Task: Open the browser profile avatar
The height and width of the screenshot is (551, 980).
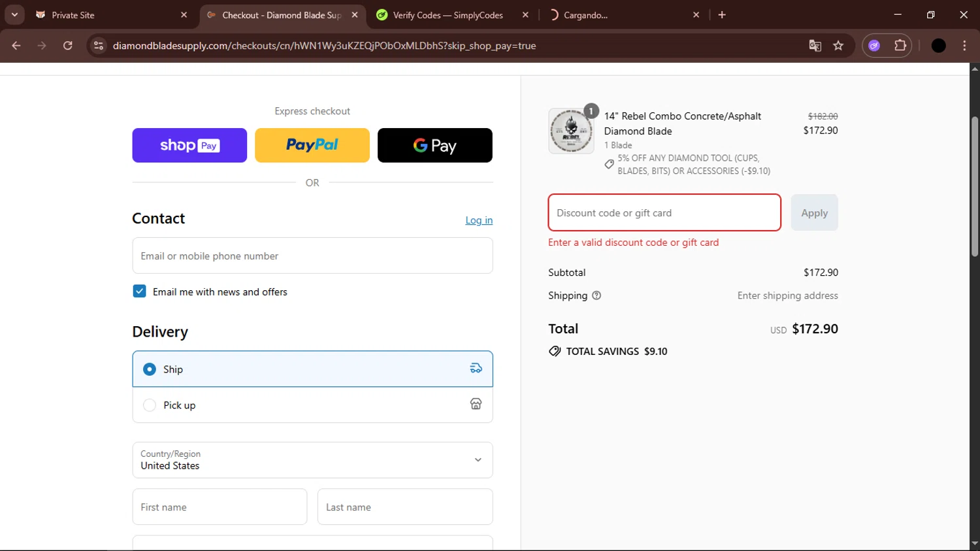Action: tap(938, 46)
